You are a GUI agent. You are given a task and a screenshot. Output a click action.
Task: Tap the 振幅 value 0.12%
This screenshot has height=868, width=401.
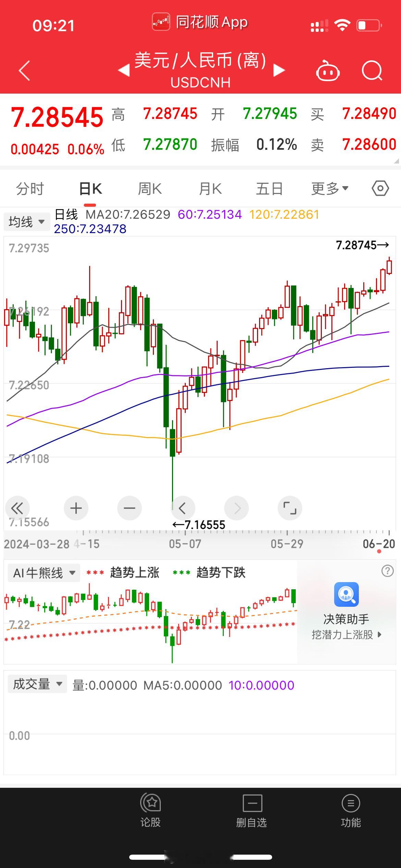[277, 144]
